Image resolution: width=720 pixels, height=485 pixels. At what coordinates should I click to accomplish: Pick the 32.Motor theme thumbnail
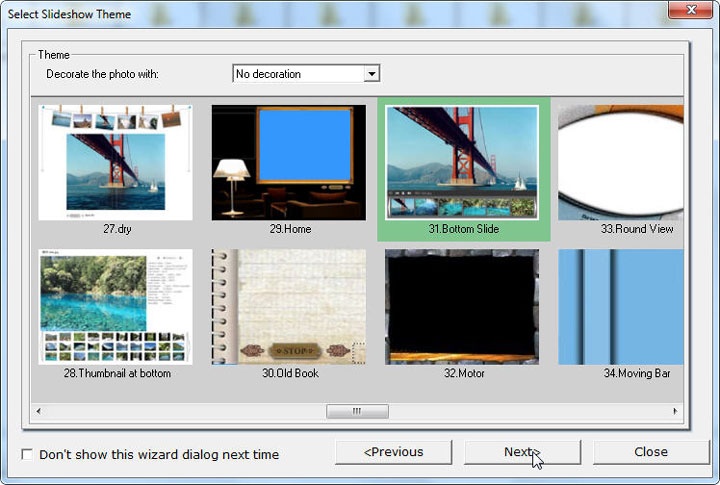coord(463,306)
